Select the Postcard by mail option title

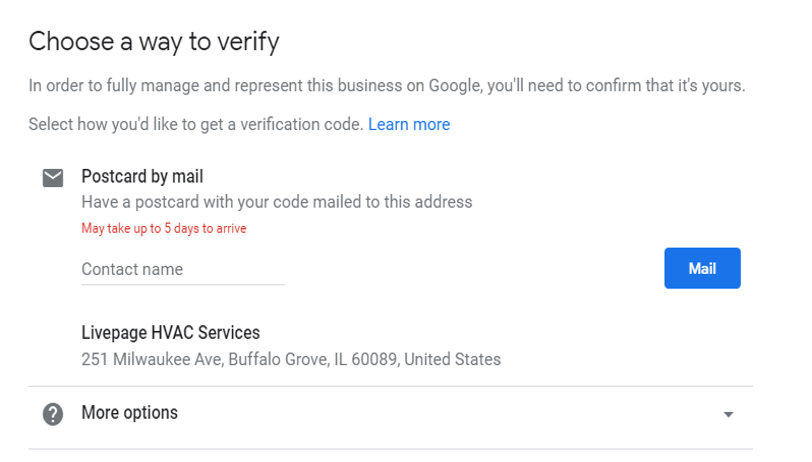[142, 177]
